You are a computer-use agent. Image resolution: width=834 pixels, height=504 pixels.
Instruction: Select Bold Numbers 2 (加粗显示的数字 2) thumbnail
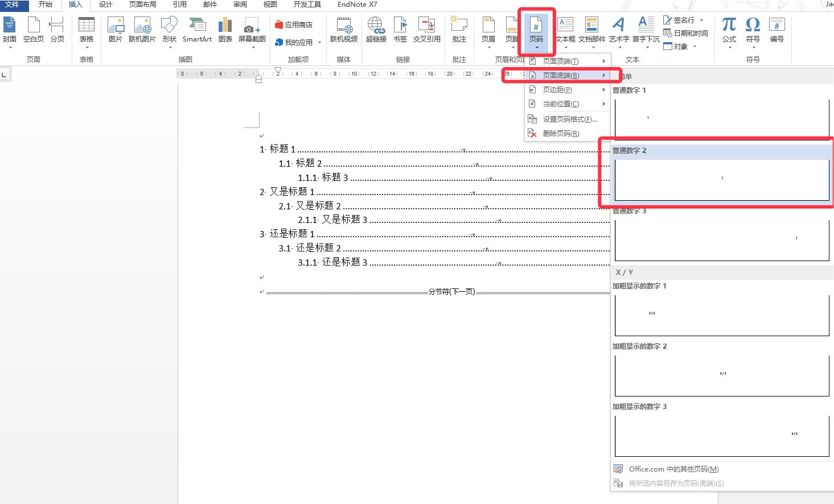point(722,375)
